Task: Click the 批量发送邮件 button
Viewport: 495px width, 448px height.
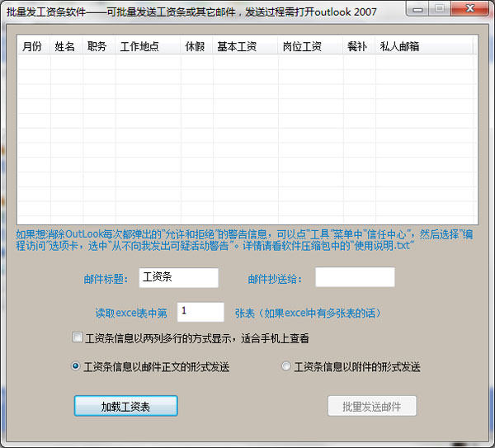Action: click(372, 406)
